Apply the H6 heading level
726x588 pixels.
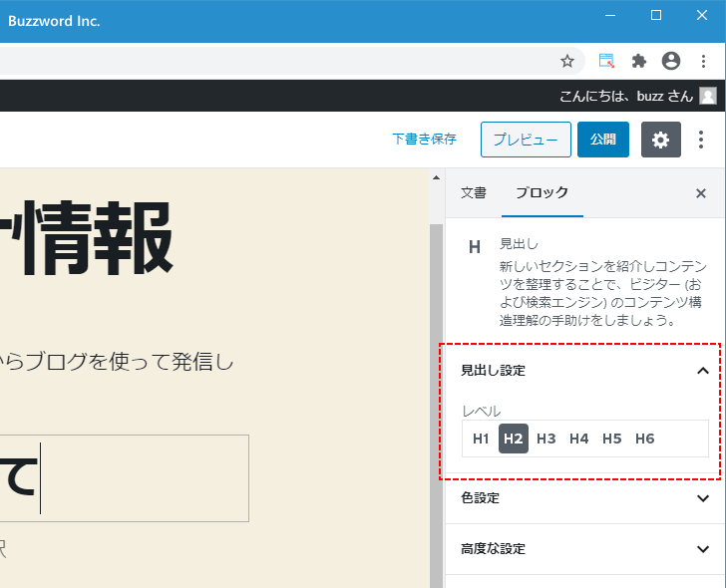(645, 439)
